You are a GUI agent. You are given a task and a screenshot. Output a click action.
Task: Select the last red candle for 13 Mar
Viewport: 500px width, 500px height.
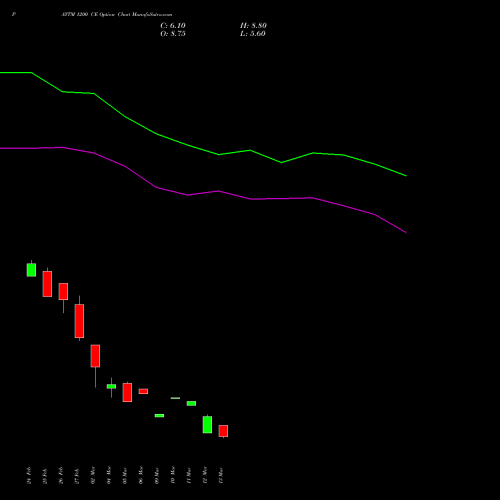click(x=223, y=431)
